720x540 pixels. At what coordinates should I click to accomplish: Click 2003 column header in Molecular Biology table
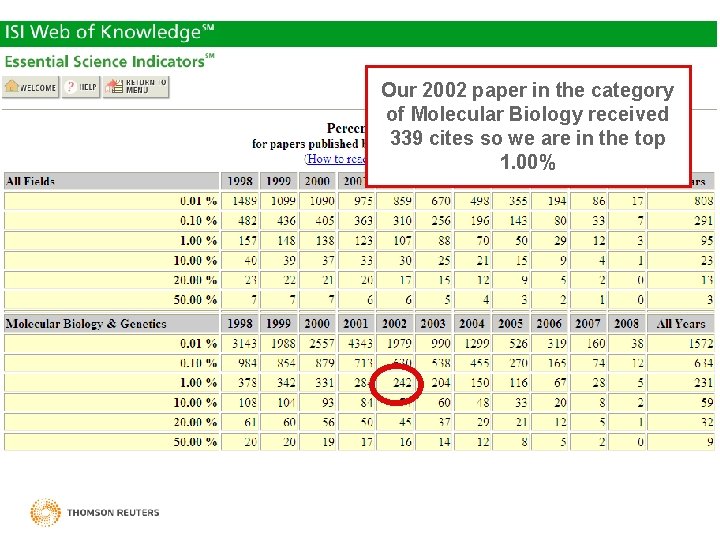click(433, 324)
